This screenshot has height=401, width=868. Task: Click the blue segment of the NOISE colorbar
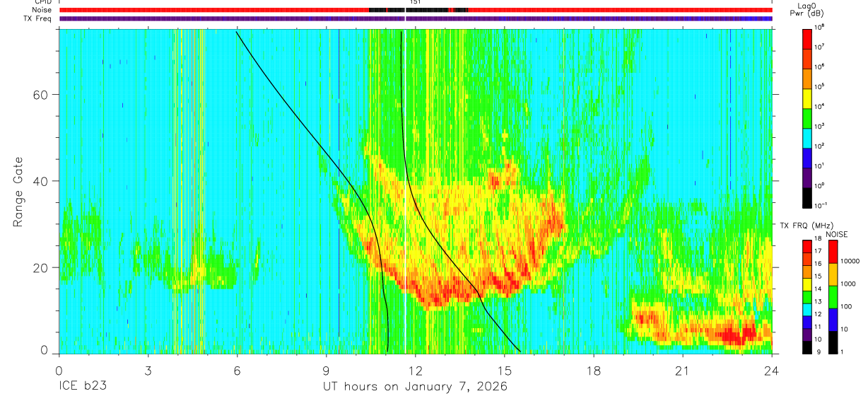833,318
